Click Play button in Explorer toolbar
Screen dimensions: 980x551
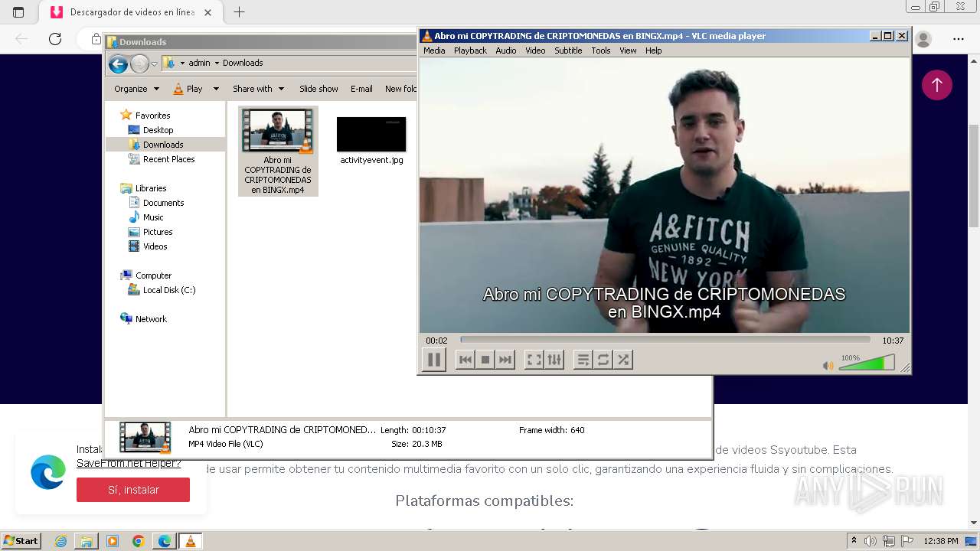coord(188,89)
